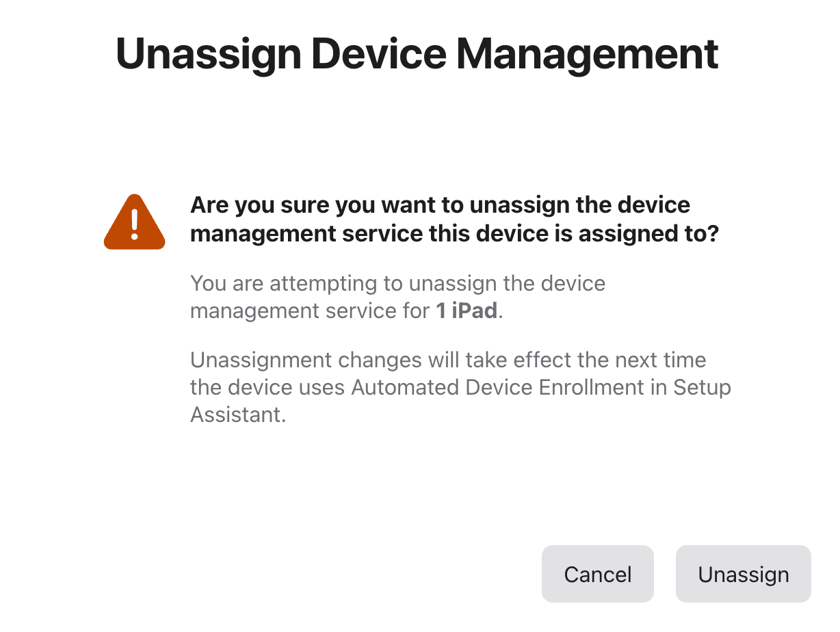Viewport: 840px width, 632px height.
Task: Select the bold "1 iPad" text
Action: click(467, 311)
